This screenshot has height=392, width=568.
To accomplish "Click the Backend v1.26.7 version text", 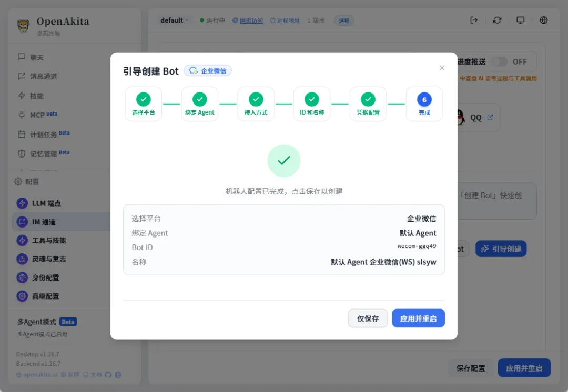I will (x=38, y=364).
